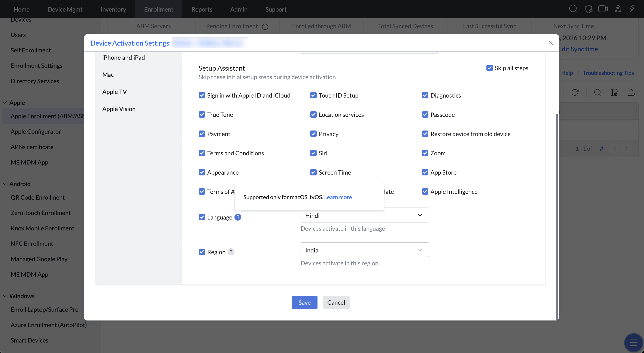
Task: Collapse the Apple sidebar section
Action: coord(5,102)
